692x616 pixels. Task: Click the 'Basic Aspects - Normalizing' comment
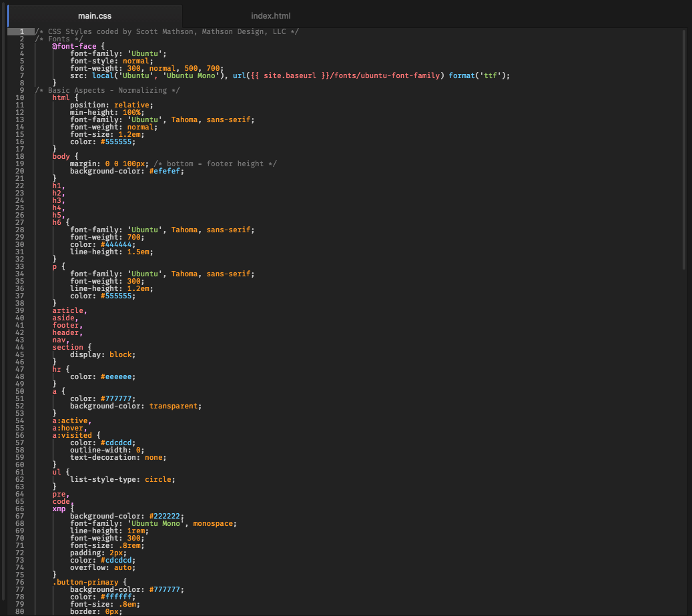(107, 91)
